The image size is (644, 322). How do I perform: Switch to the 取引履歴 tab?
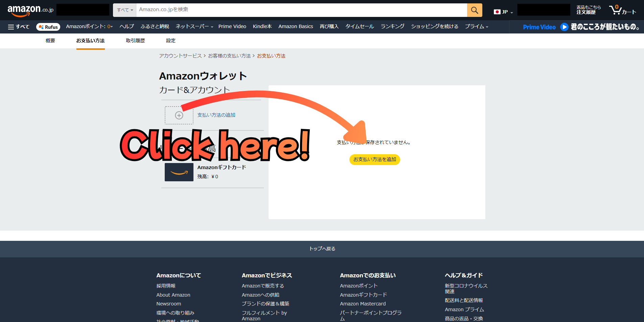click(135, 41)
